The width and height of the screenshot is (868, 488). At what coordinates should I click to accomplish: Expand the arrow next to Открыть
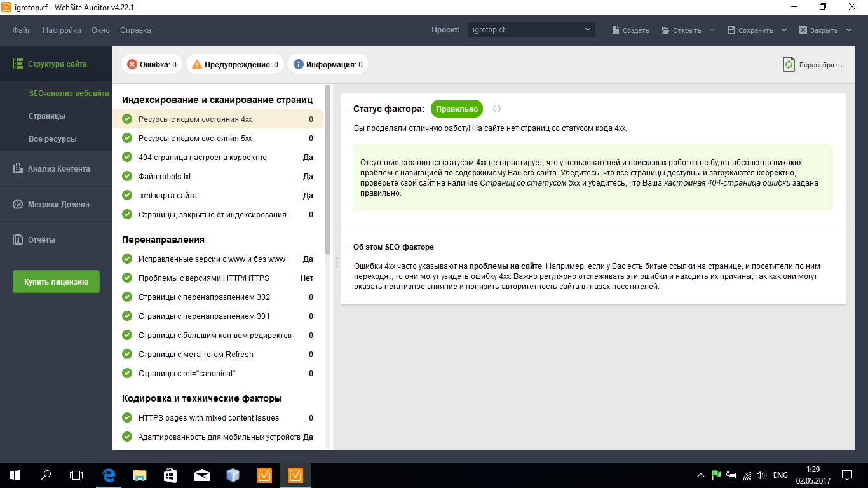[x=712, y=30]
